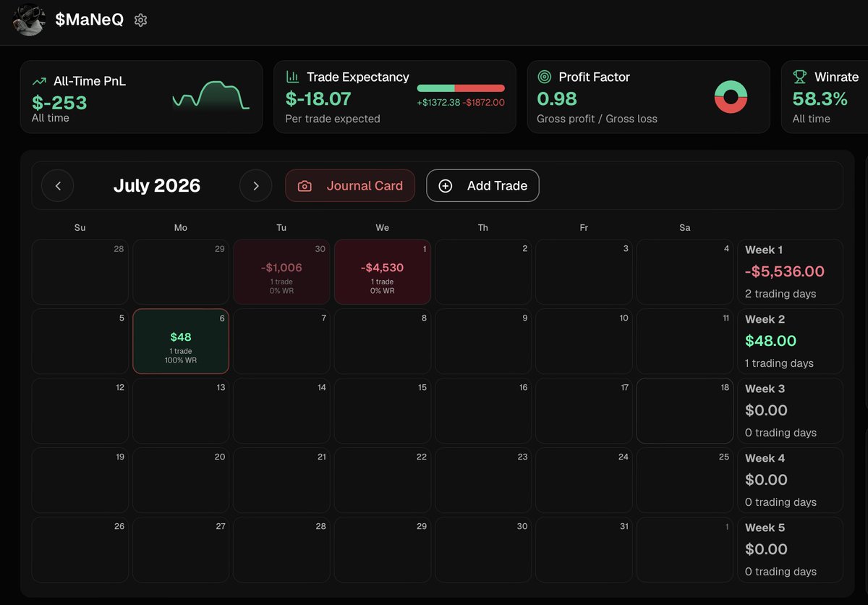Image resolution: width=868 pixels, height=605 pixels.
Task: Select the June 29 calendar cell
Action: (x=181, y=271)
